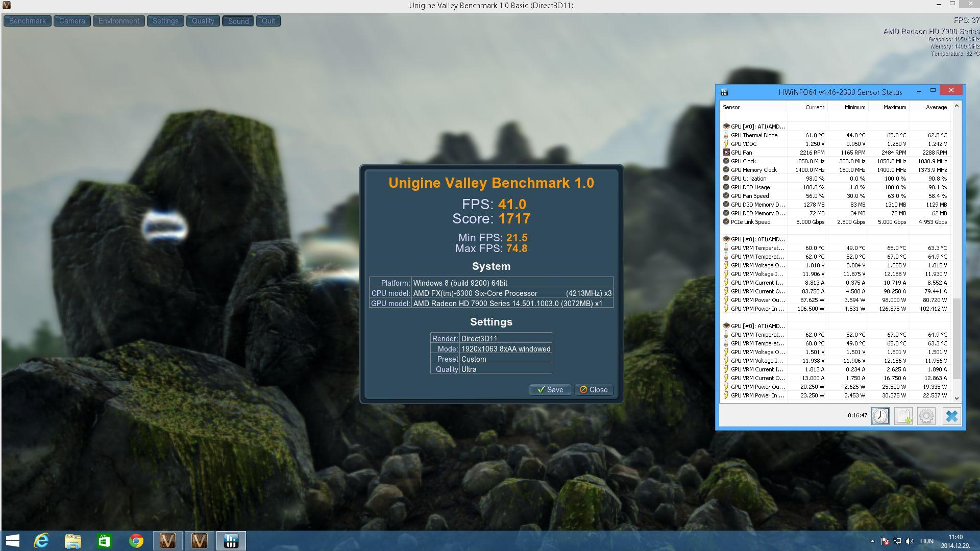980x551 pixels.
Task: Click the GPU Clock sensor icon
Action: pyautogui.click(x=726, y=161)
